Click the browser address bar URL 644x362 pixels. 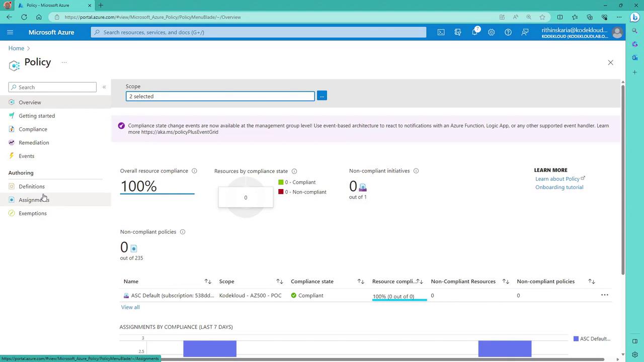(152, 17)
